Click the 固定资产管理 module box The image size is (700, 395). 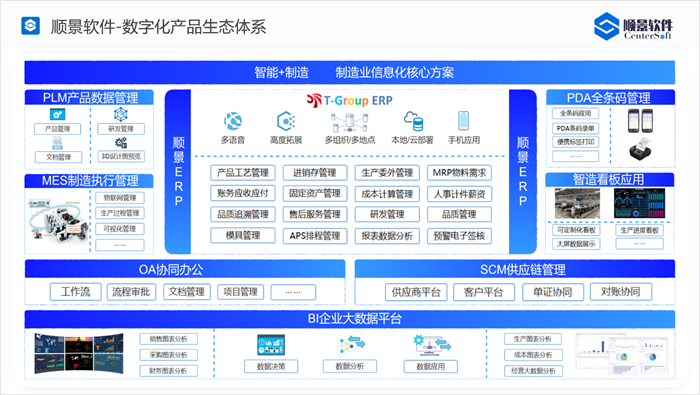(315, 193)
